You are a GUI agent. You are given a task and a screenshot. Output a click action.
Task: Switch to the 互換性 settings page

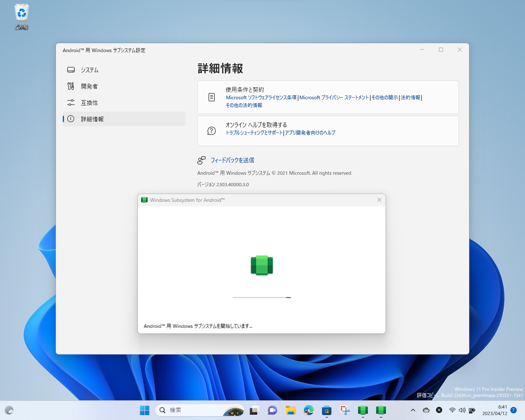point(90,103)
